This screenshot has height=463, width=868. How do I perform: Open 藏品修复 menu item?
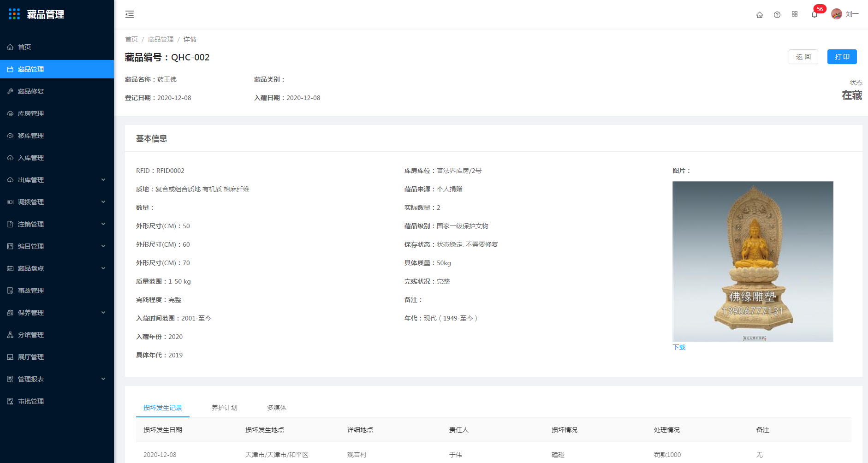[x=57, y=91]
